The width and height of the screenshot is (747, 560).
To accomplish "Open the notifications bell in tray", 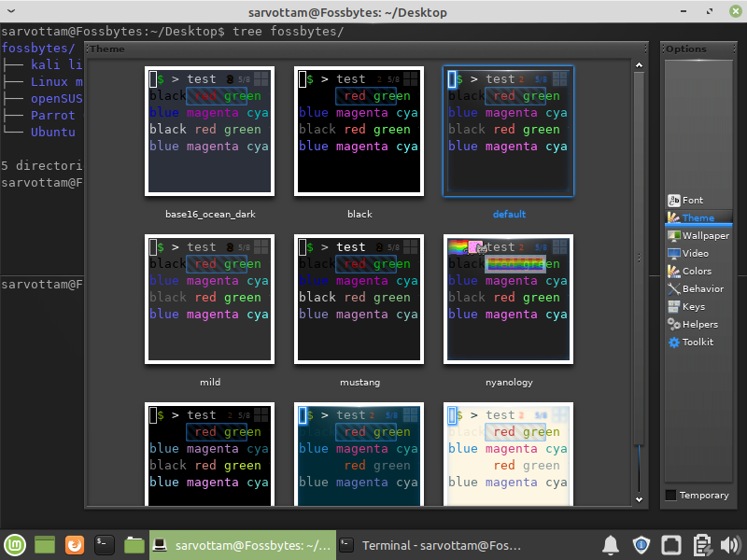I will pos(611,545).
